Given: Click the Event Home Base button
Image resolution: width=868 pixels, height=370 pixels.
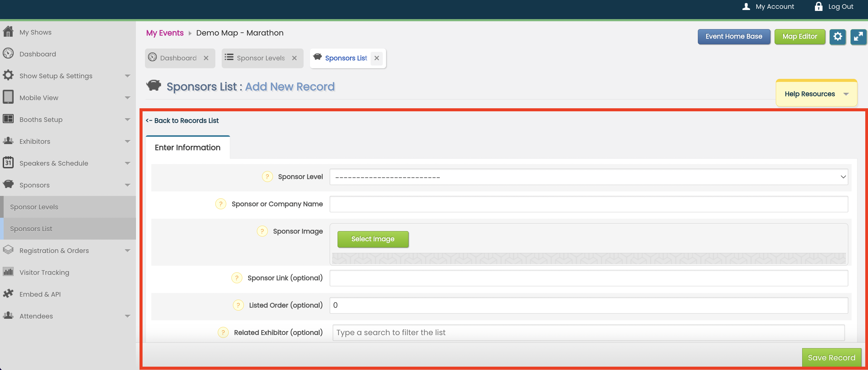Looking at the screenshot, I should click(734, 36).
